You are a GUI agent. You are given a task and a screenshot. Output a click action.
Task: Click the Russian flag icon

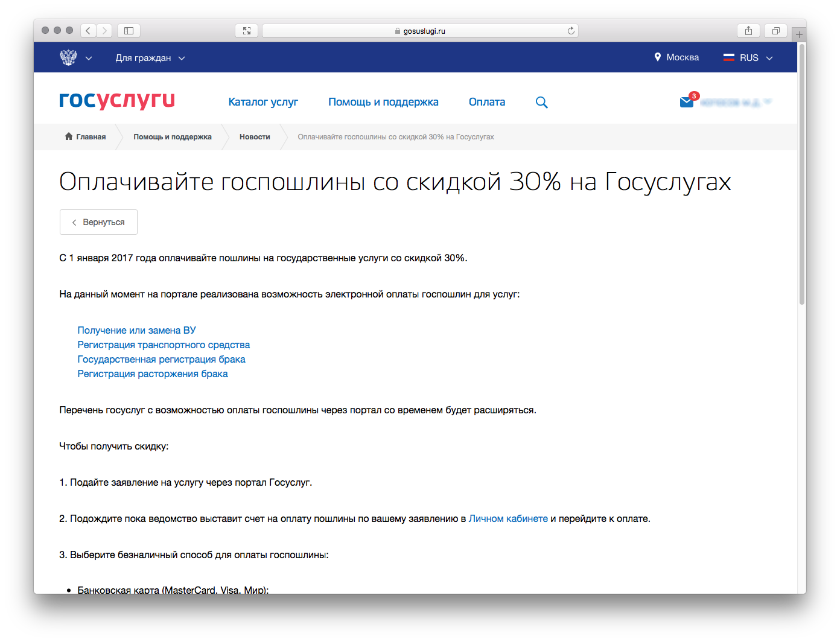729,57
